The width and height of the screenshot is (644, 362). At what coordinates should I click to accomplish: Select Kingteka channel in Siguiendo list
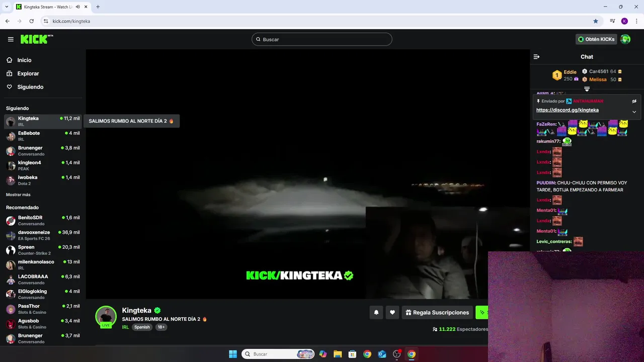pyautogui.click(x=43, y=121)
